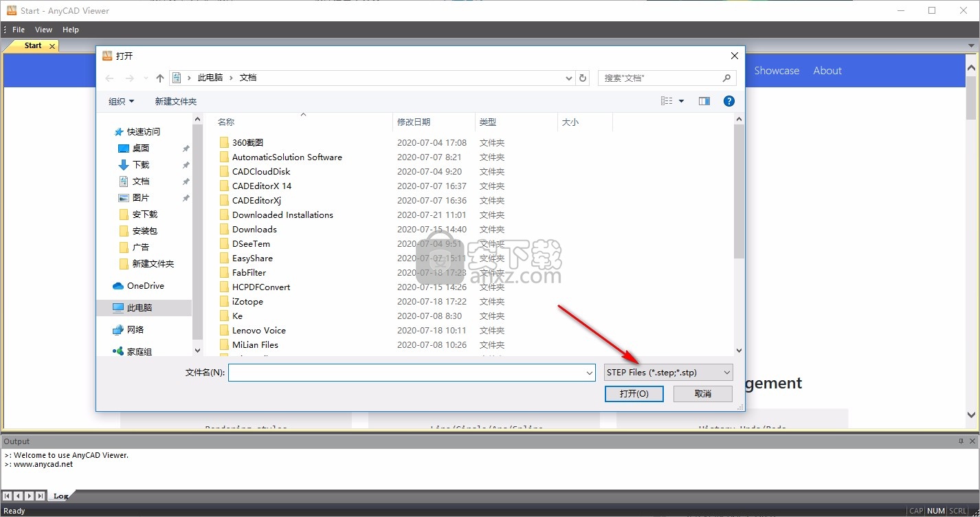Open file type filter STEP Files dropdown

click(x=668, y=372)
